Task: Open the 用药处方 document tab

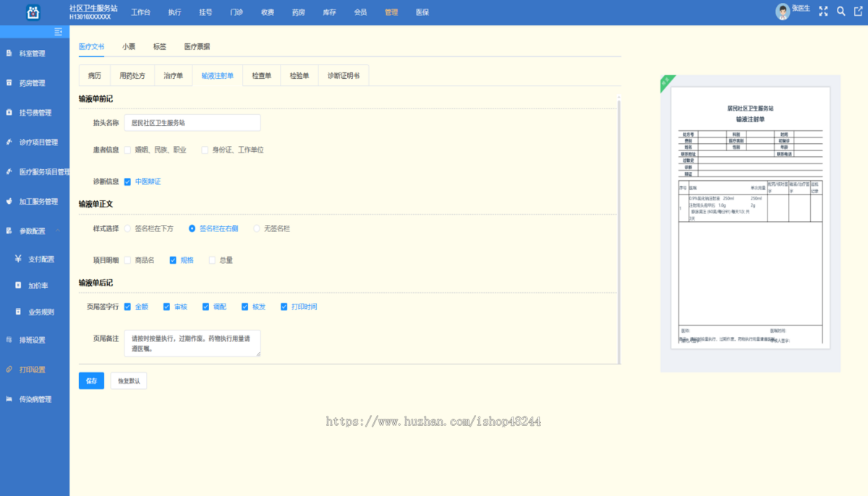Action: 132,76
